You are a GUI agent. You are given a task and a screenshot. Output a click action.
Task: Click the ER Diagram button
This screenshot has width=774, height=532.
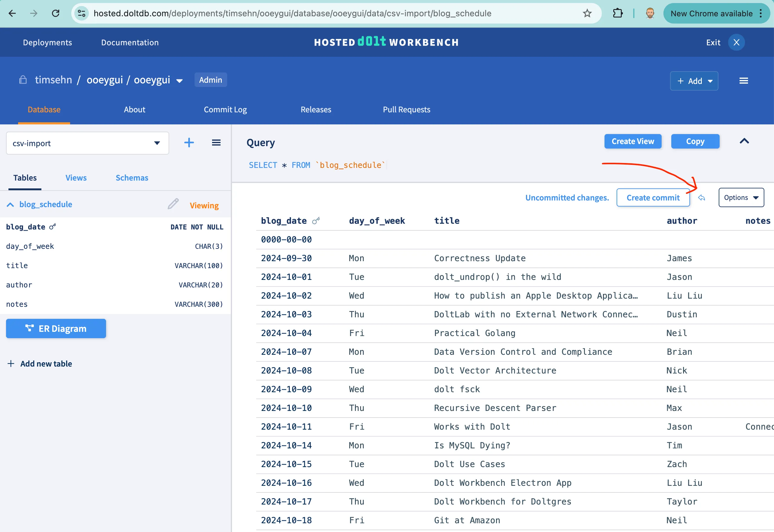coord(56,328)
